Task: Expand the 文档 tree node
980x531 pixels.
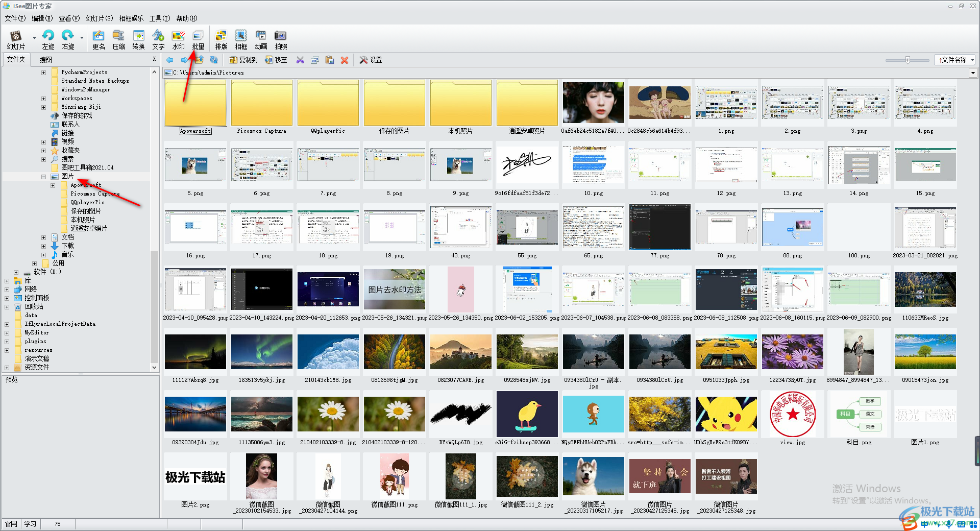Action: click(43, 237)
